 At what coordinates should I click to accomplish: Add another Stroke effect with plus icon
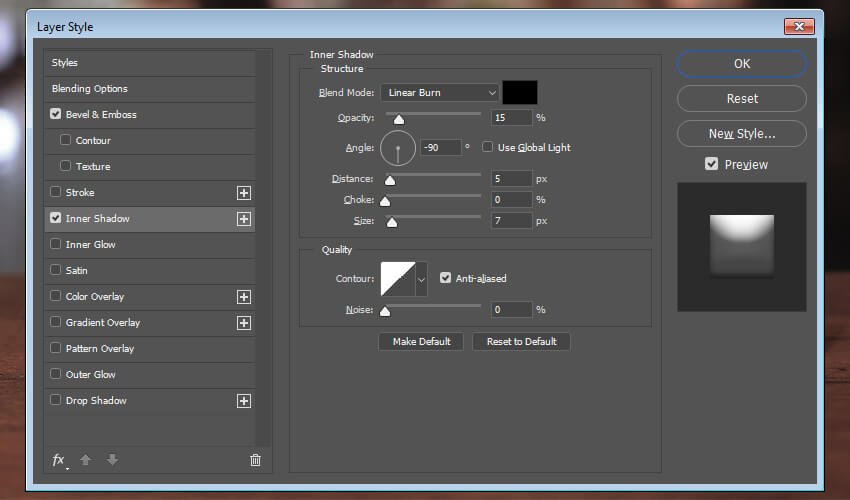(244, 193)
